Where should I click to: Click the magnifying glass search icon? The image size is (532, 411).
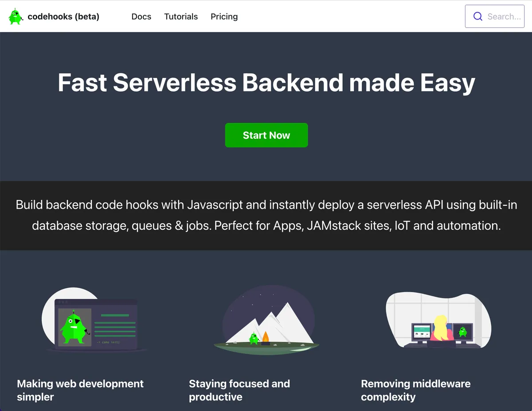point(478,16)
